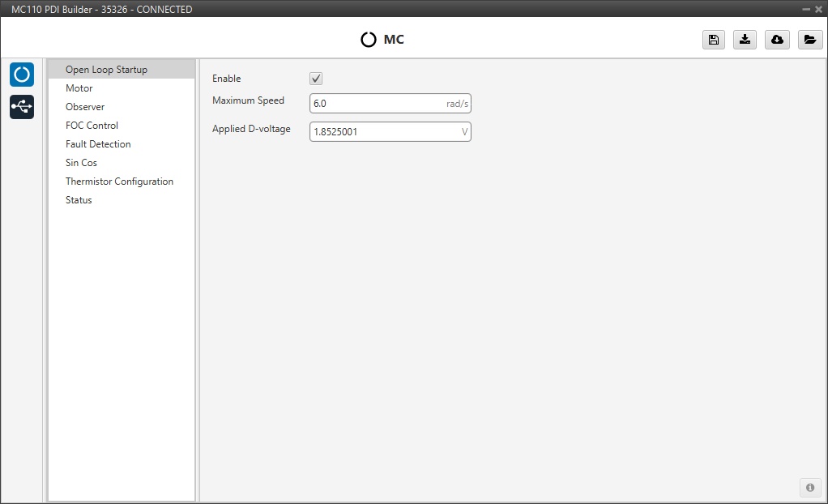The height and width of the screenshot is (504, 828).
Task: Click the floppy disk save icon
Action: 713,40
